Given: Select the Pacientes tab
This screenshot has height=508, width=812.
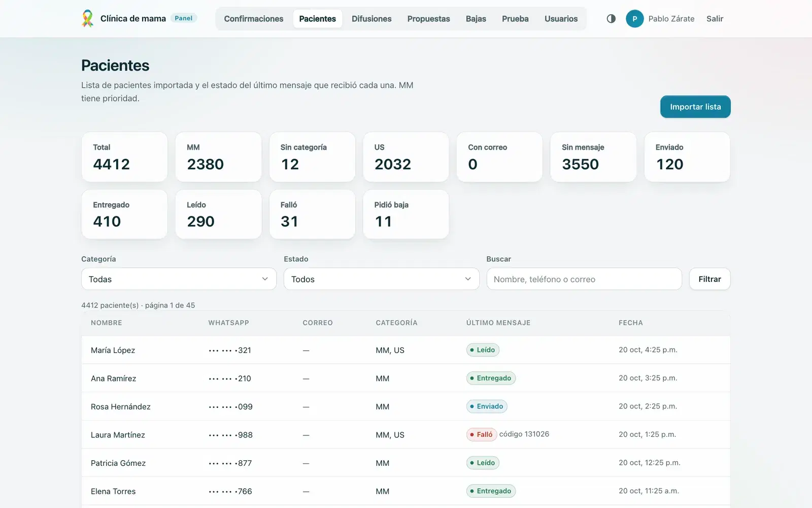Looking at the screenshot, I should [318, 19].
